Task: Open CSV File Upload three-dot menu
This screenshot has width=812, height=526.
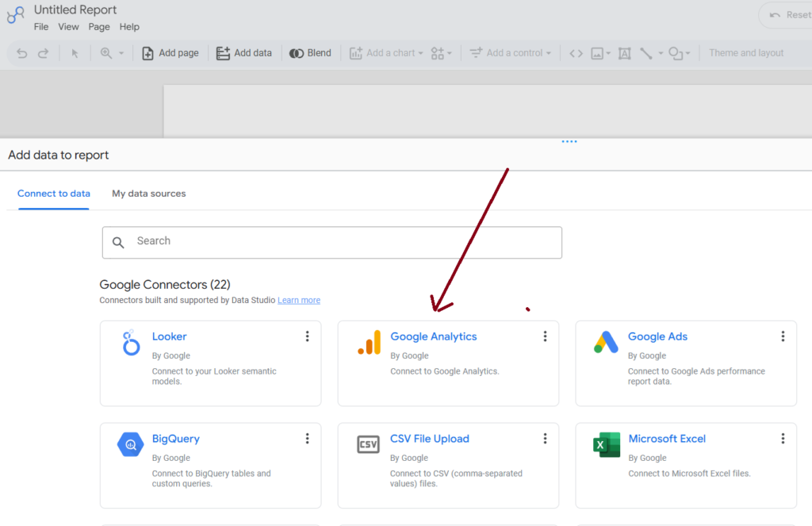Action: point(545,439)
